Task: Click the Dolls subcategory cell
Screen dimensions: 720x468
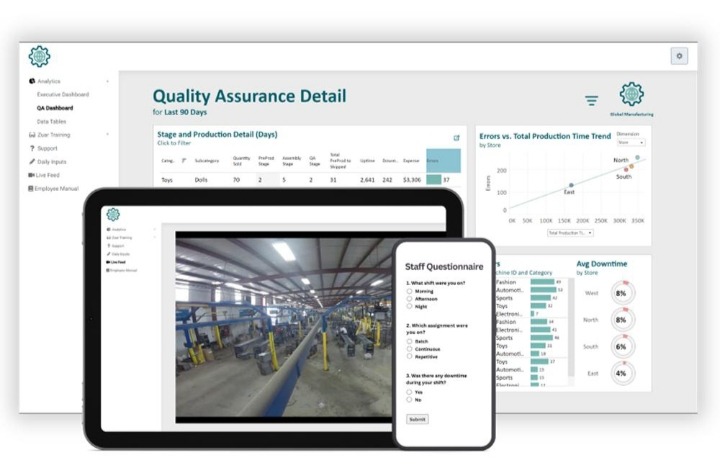Action: [201, 180]
